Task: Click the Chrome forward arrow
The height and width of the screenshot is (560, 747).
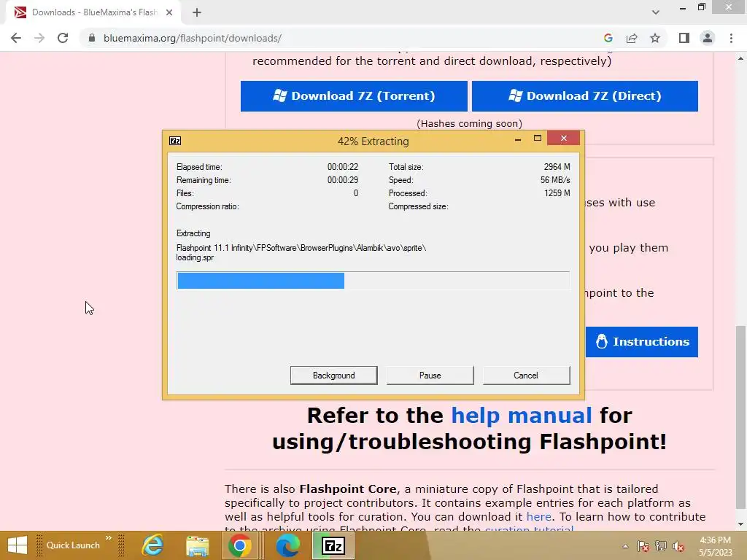Action: (x=39, y=38)
